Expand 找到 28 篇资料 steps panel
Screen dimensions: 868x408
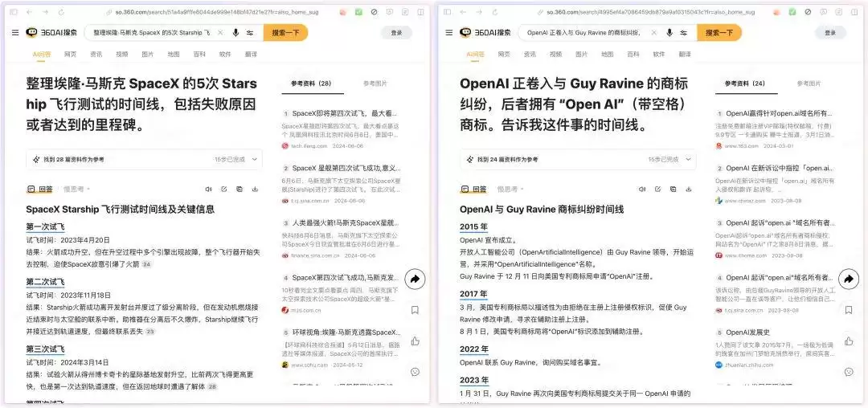click(x=144, y=159)
